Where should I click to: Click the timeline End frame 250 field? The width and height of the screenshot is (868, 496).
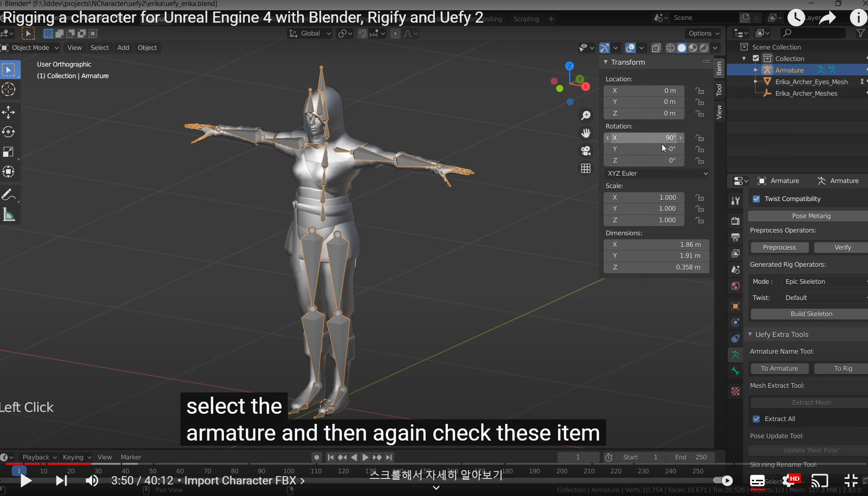click(x=691, y=457)
